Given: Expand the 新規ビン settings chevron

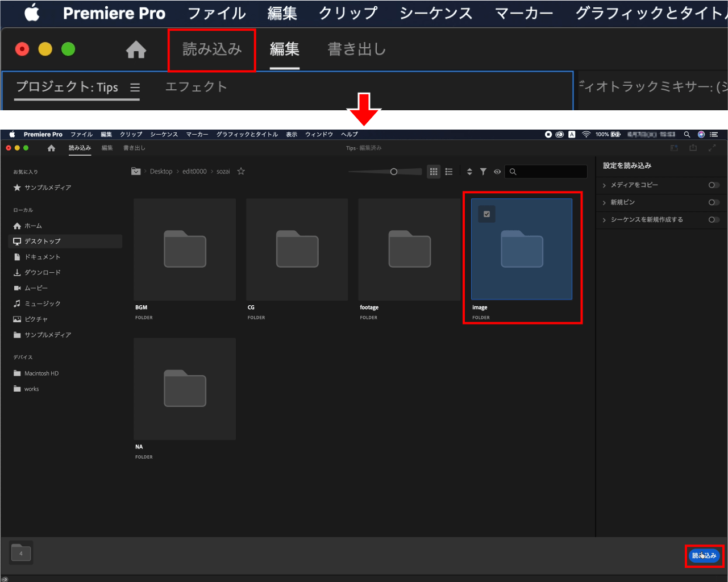Looking at the screenshot, I should click(x=604, y=202).
